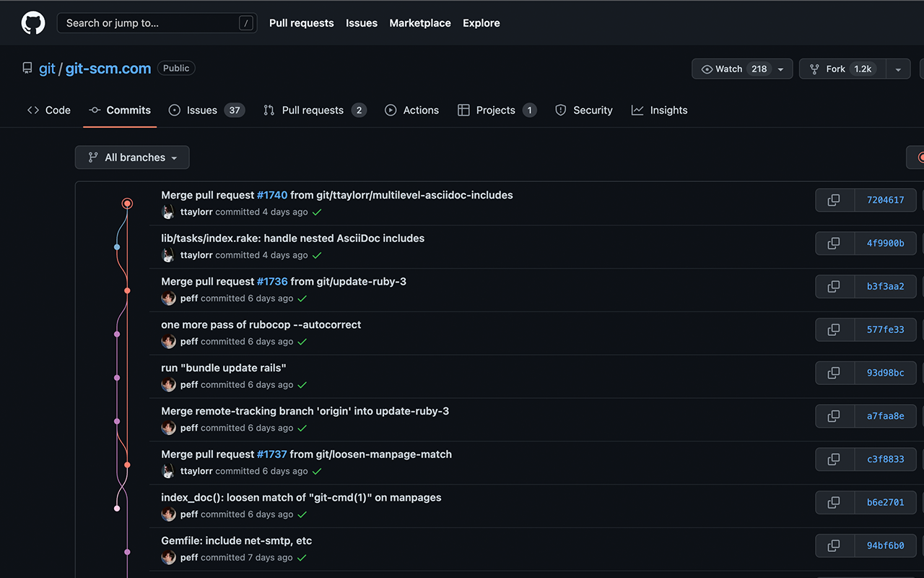The height and width of the screenshot is (578, 924).
Task: Copy full SHA of commit 4f9900b
Action: tap(834, 243)
